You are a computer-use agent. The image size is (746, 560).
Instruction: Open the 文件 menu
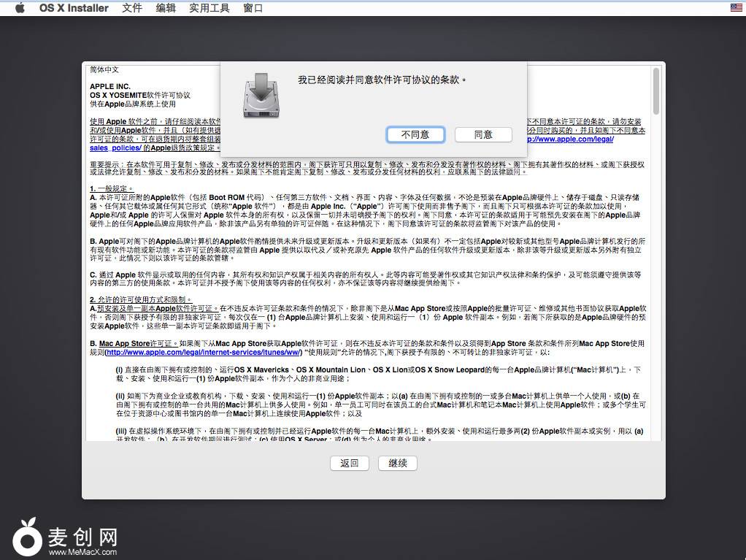(x=132, y=8)
